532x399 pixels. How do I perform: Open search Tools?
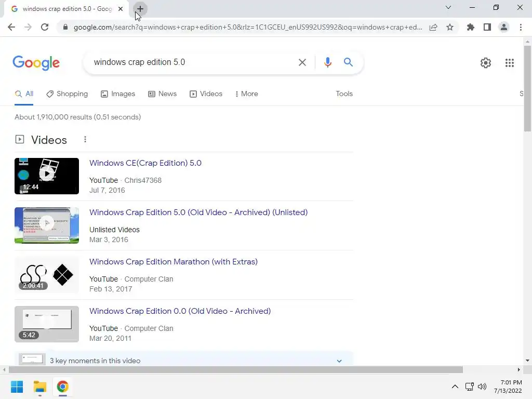click(344, 94)
